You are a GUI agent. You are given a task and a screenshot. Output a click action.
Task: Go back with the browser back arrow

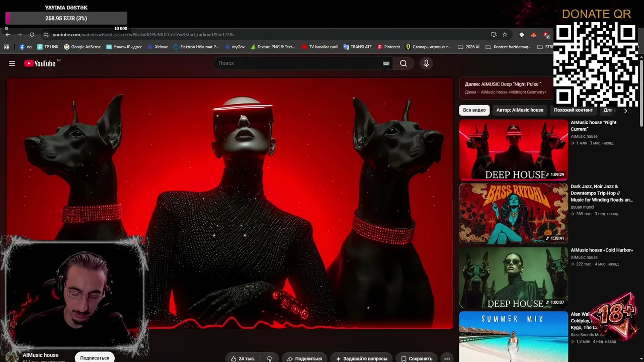(8, 35)
